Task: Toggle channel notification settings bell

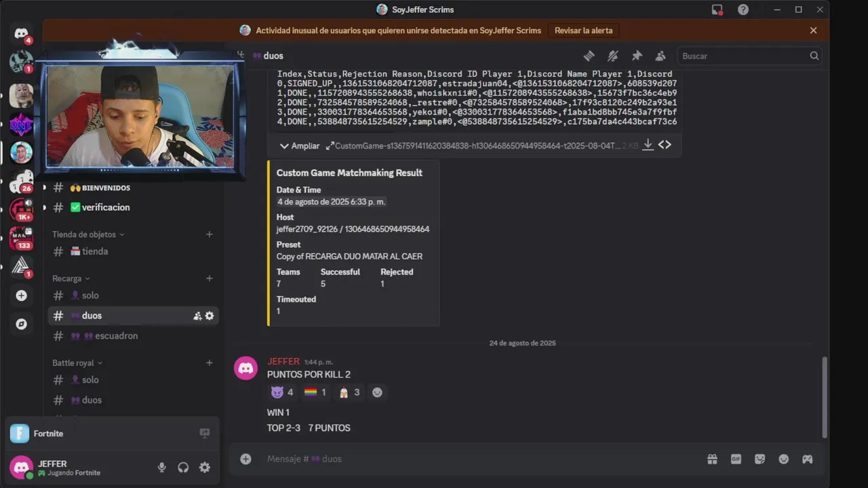Action: point(612,56)
